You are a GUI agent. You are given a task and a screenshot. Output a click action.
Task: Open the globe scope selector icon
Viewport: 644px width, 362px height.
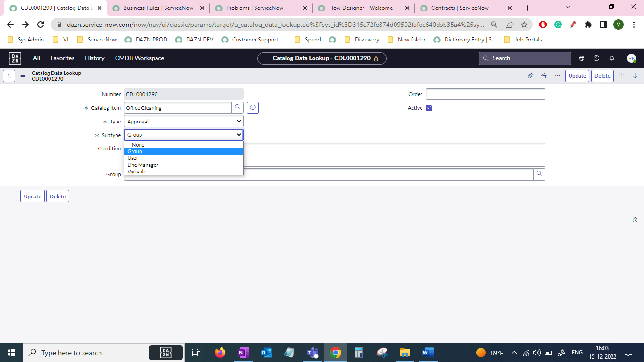(582, 58)
